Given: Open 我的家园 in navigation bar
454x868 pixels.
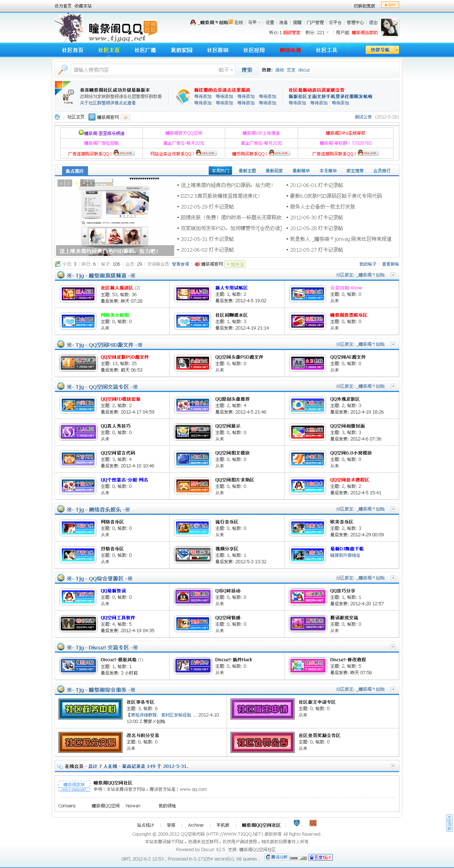Looking at the screenshot, I should (181, 50).
